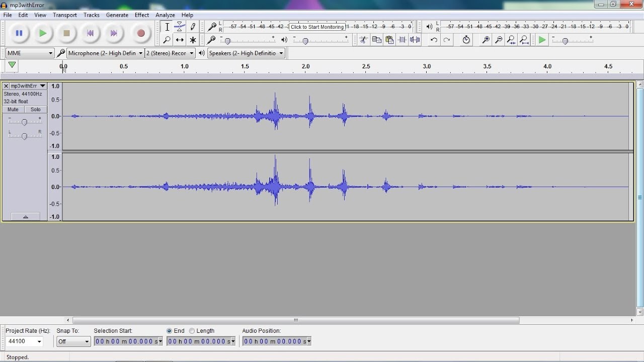644x362 pixels.
Task: Select the Length radio button
Action: point(192,331)
